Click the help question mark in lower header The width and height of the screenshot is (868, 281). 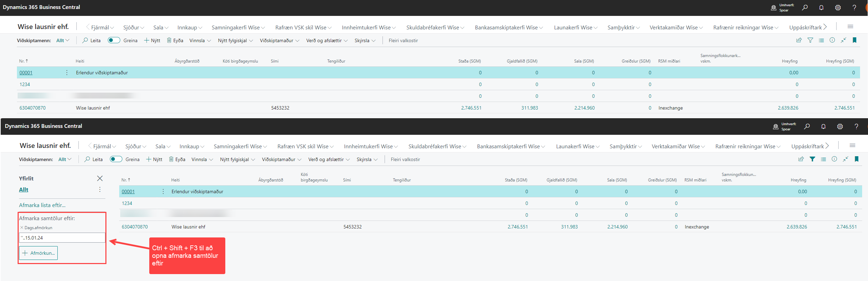(x=856, y=126)
